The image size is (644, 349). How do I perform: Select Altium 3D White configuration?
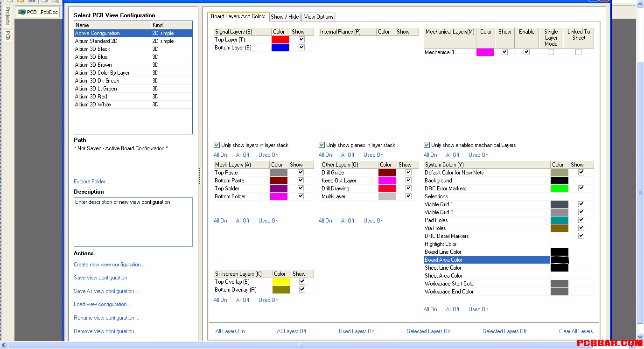133,105
